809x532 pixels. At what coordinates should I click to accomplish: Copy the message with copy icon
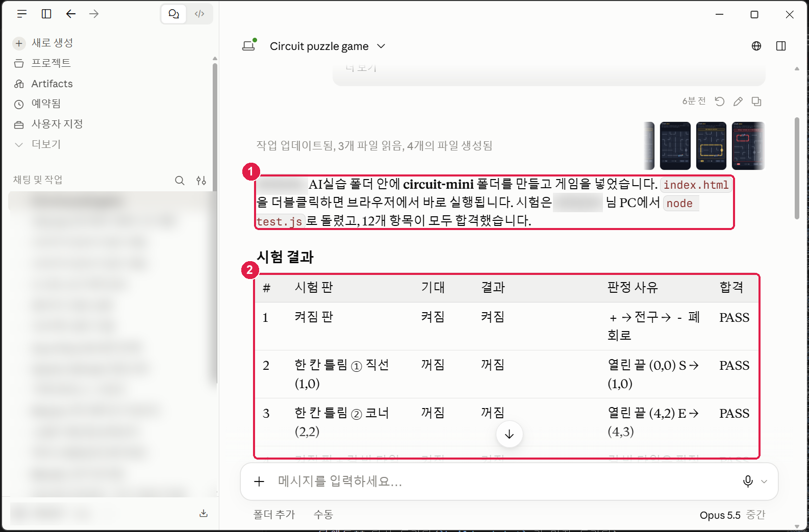[x=756, y=102]
